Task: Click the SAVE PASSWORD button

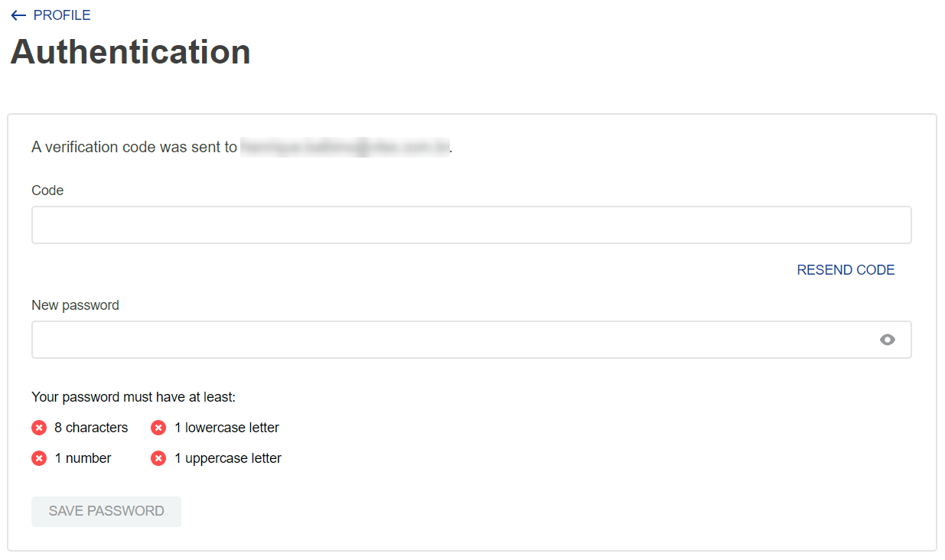Action: (106, 511)
